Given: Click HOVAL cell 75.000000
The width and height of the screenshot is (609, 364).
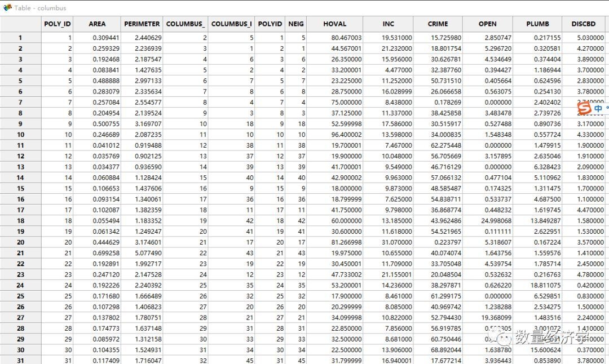Looking at the screenshot, I should pyautogui.click(x=335, y=103).
